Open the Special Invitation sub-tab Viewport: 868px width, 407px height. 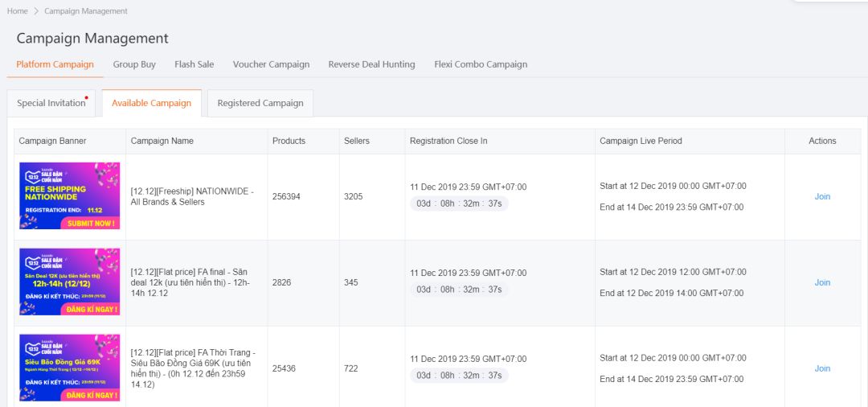[x=51, y=103]
